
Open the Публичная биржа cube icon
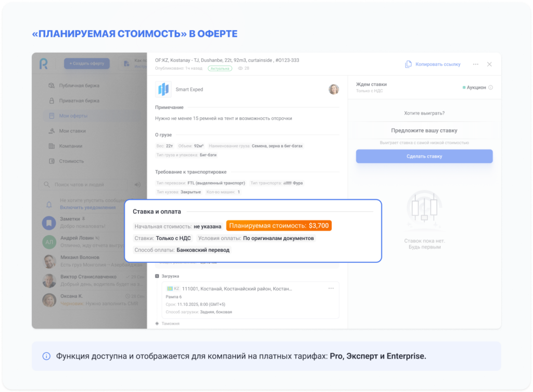click(51, 85)
